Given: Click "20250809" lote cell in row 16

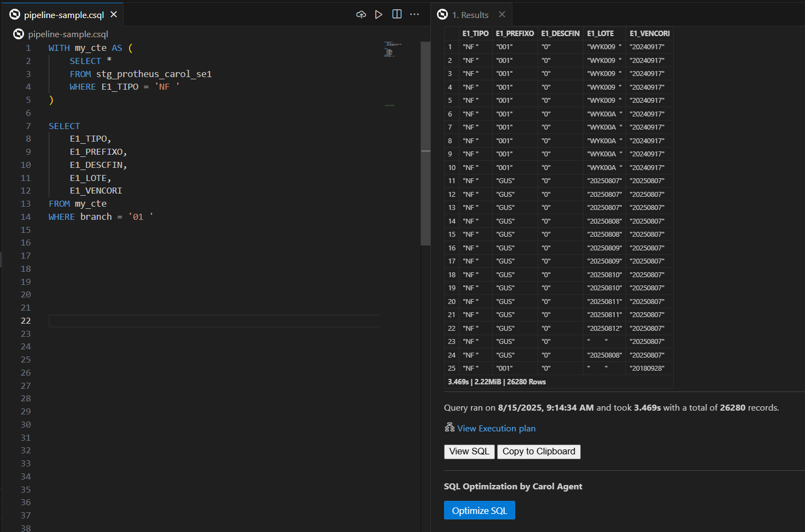Looking at the screenshot, I should 604,248.
